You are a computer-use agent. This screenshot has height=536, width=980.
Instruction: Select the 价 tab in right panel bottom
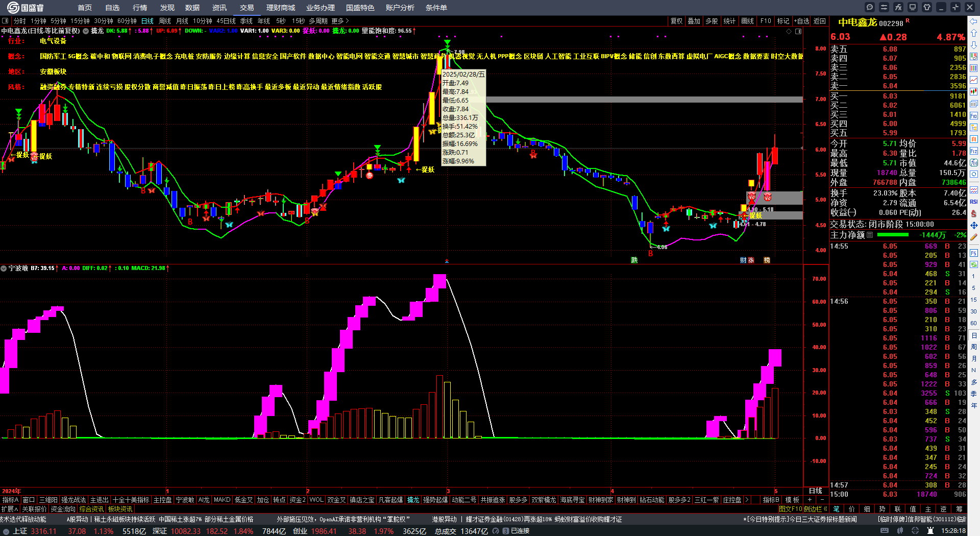[851, 509]
